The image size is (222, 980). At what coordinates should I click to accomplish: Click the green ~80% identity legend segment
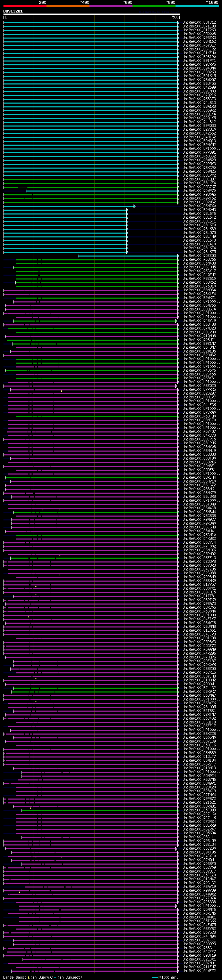coord(154,6)
